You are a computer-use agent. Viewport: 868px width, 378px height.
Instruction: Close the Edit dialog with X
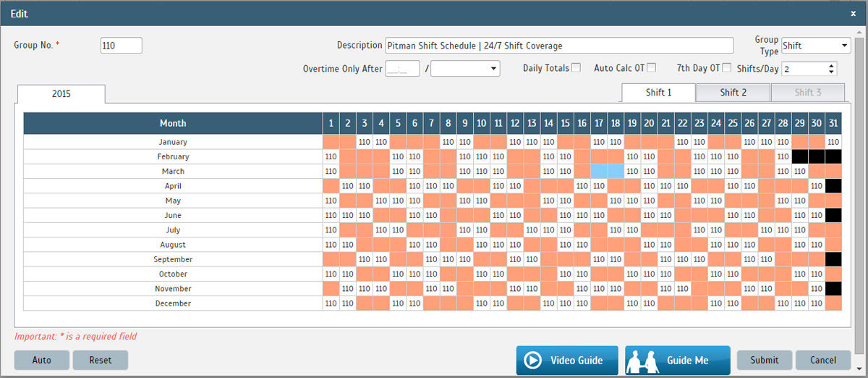[853, 14]
